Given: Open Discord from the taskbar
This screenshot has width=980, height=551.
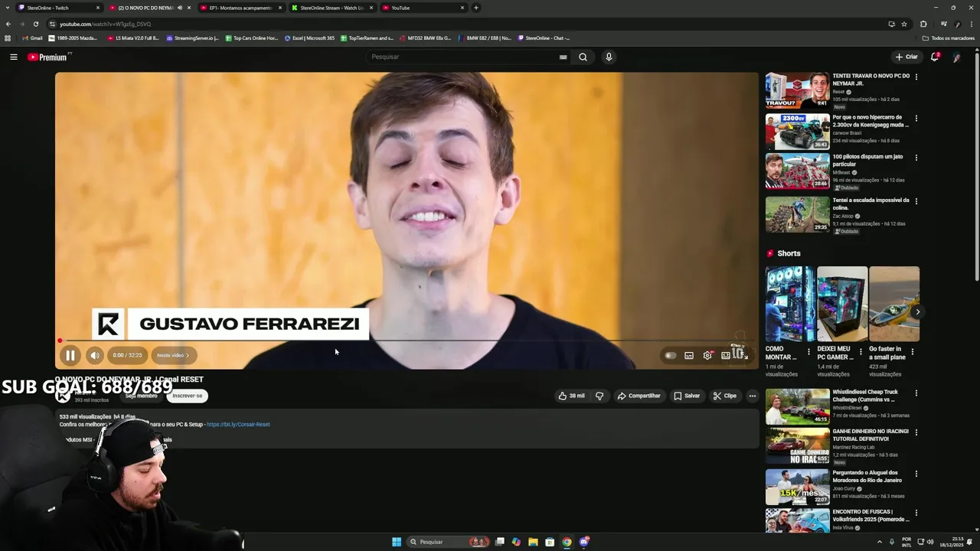Looking at the screenshot, I should [584, 542].
